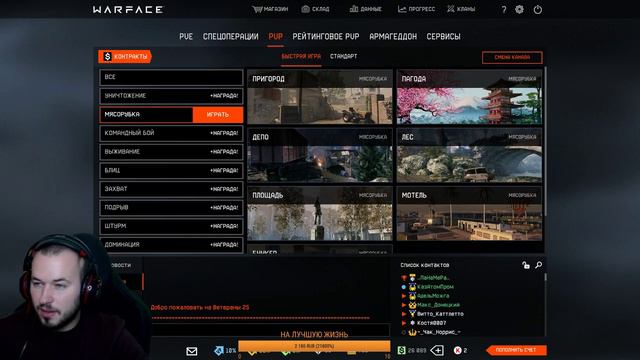Click the red K credits icon
Viewport: 640px width, 360px height.
pos(458,350)
